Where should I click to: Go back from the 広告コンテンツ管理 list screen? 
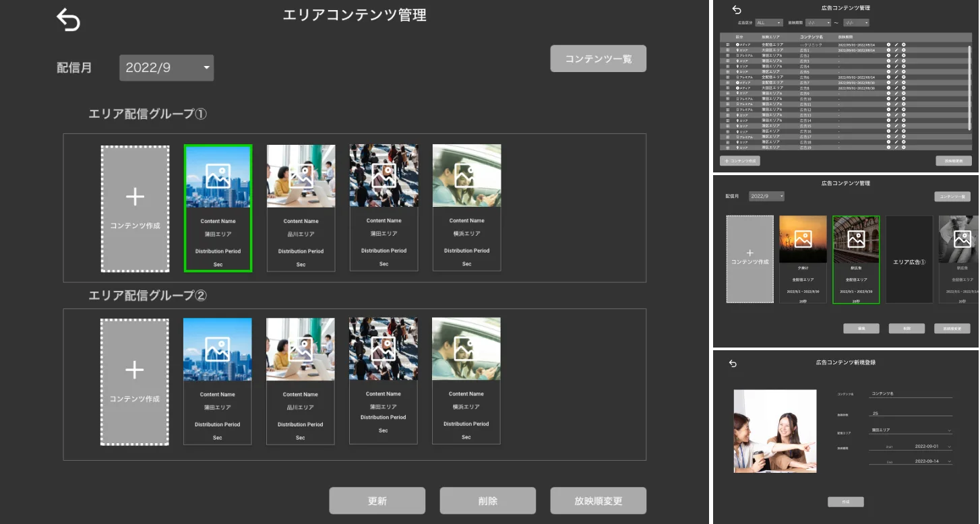tap(737, 9)
